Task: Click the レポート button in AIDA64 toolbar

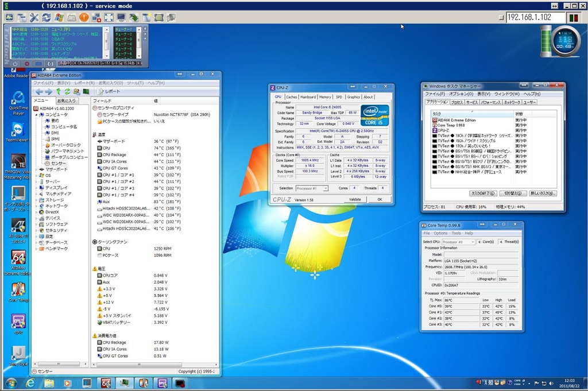Action: (109, 91)
